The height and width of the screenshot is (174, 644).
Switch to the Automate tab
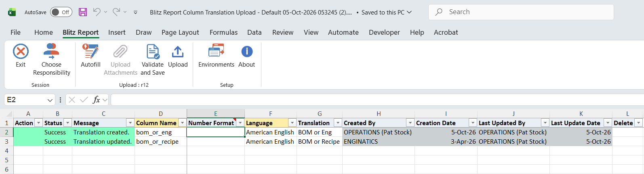tap(343, 32)
